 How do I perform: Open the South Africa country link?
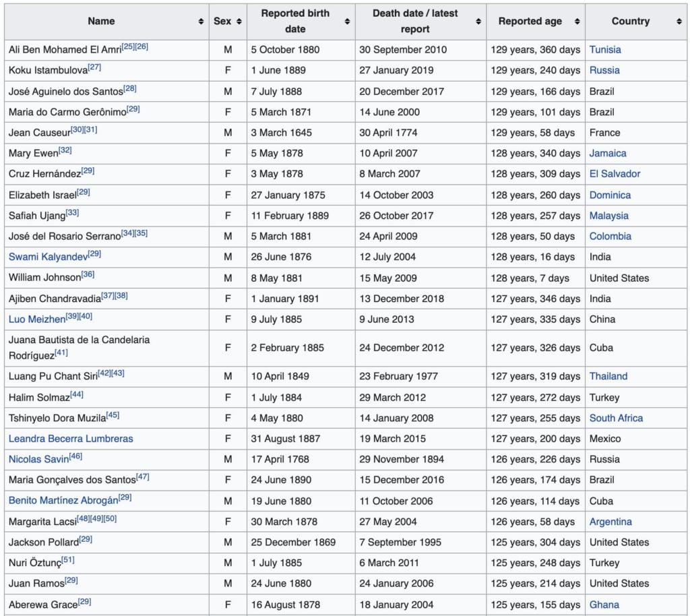(616, 418)
